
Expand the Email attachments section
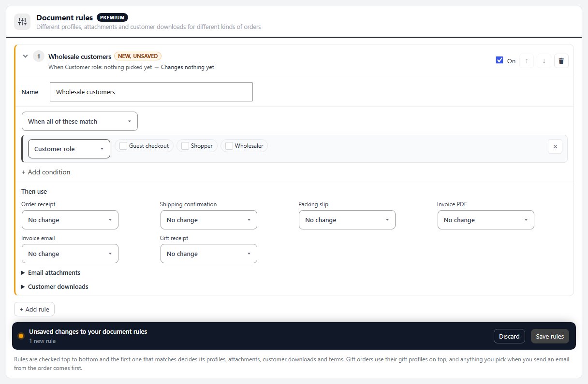[51, 272]
